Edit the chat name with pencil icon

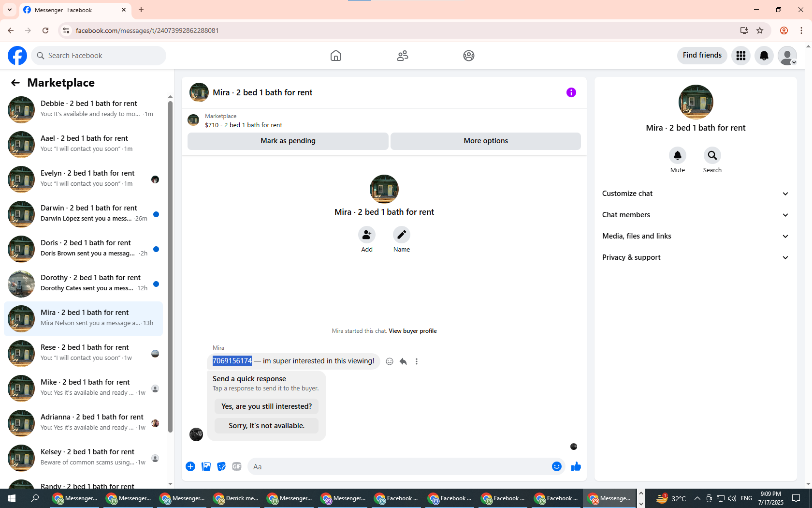pyautogui.click(x=402, y=235)
